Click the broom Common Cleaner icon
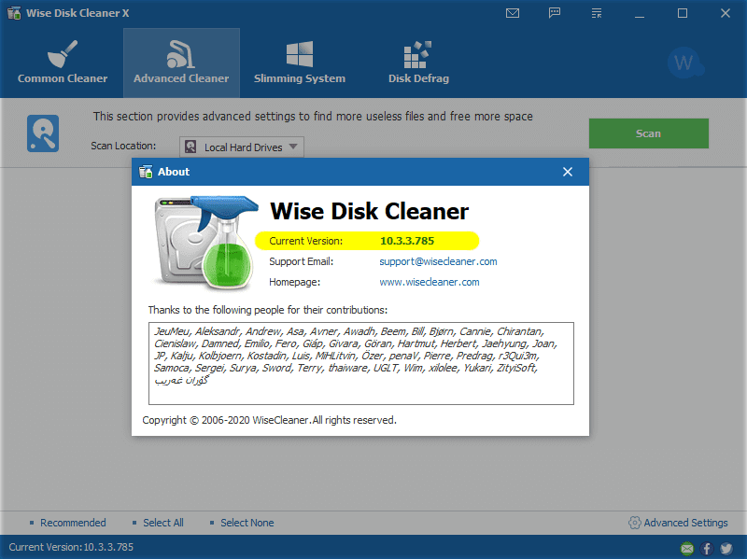 (x=63, y=54)
